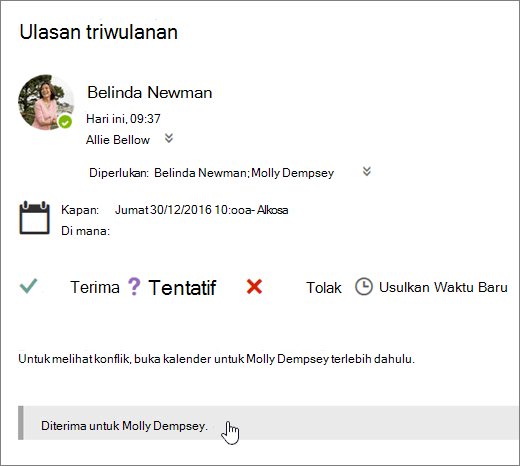Accept the meeting with Terima
The height and width of the screenshot is (466, 520).
click(x=95, y=287)
